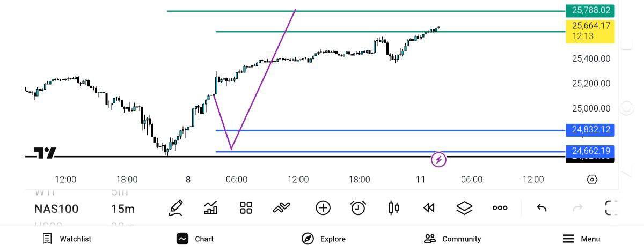Open chart settings hexagon icon
Viewport: 644px width, 252px height.
[592, 180]
